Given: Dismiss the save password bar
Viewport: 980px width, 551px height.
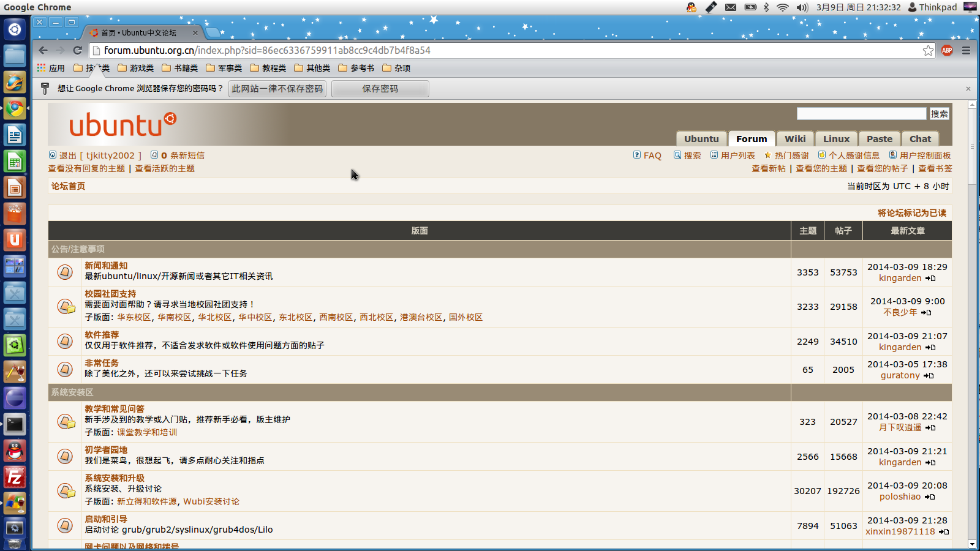Looking at the screenshot, I should coord(968,89).
